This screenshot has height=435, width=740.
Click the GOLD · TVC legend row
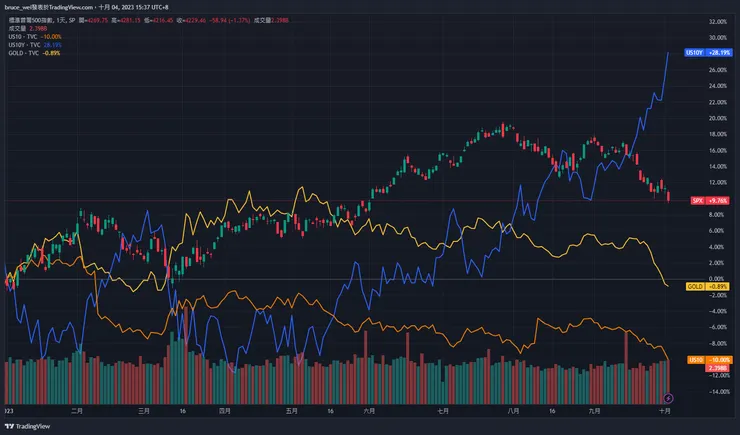(34, 53)
